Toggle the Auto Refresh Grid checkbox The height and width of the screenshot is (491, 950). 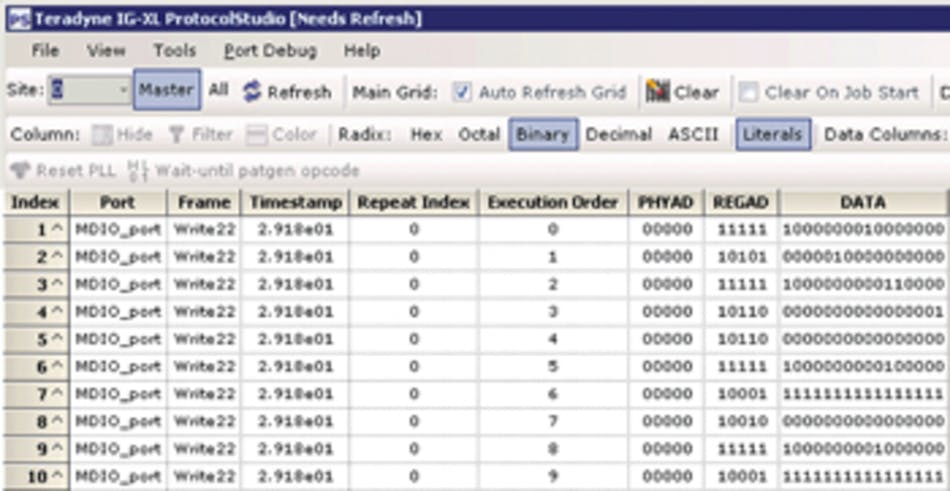[461, 92]
